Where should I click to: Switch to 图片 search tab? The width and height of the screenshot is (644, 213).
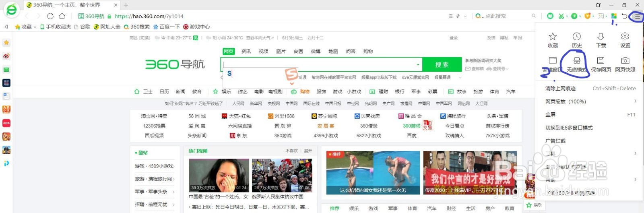coord(281,52)
